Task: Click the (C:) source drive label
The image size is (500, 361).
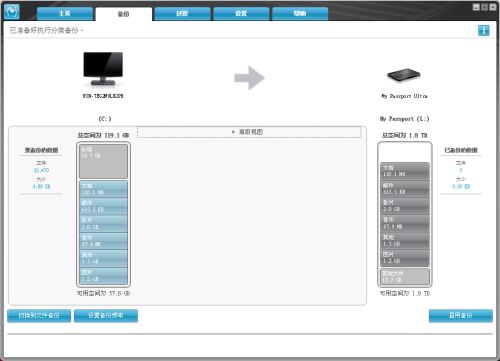Action: click(105, 119)
